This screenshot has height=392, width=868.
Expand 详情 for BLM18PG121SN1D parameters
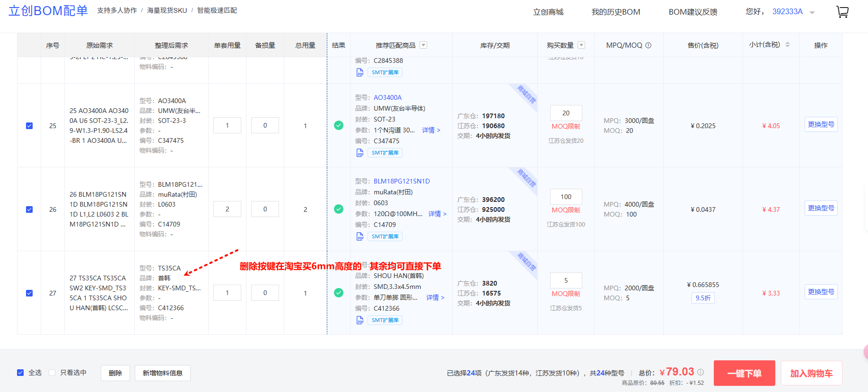coord(438,214)
